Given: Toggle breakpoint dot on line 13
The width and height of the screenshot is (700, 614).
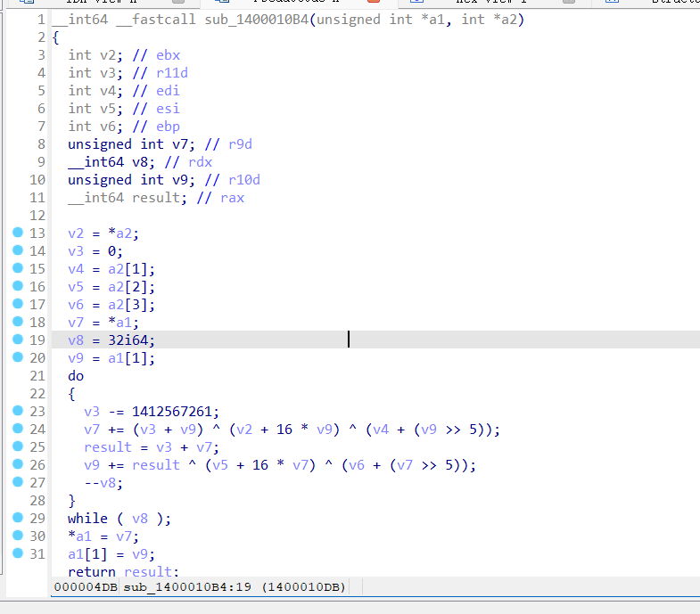Looking at the screenshot, I should point(18,233).
